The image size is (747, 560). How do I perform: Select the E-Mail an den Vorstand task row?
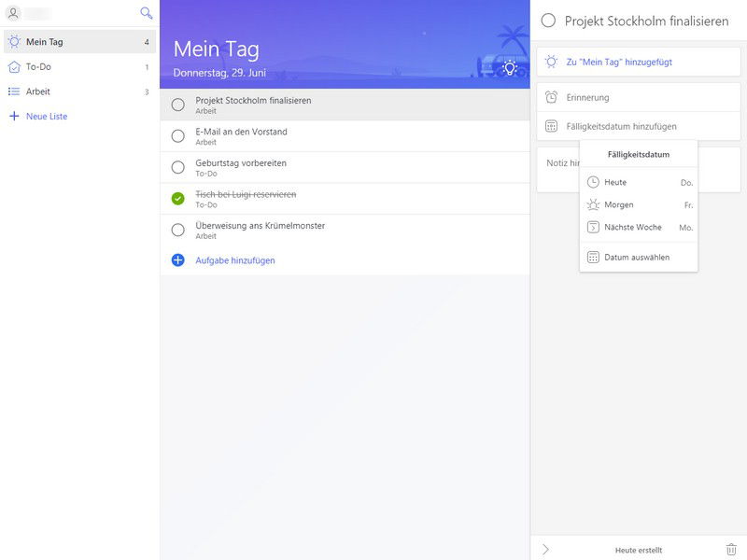tap(345, 135)
